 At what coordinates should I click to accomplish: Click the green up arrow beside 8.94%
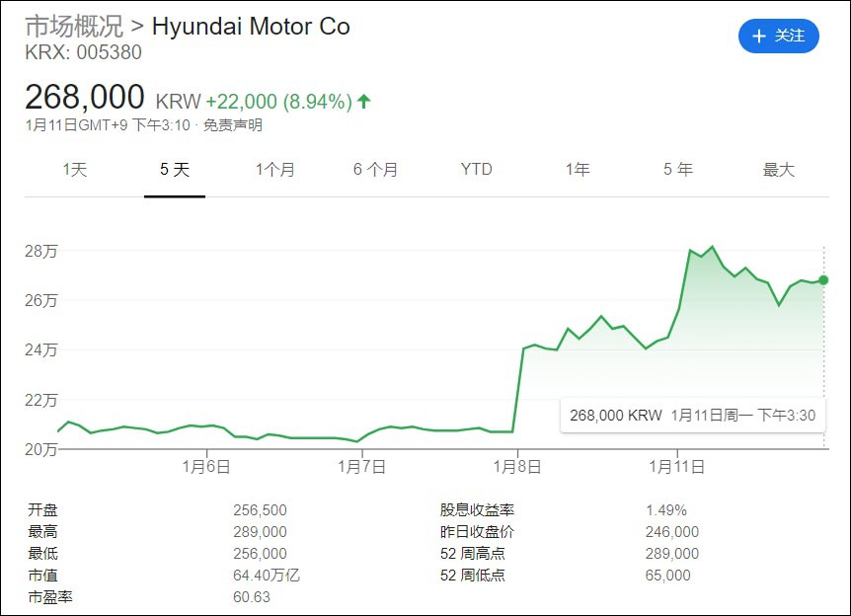(x=364, y=101)
